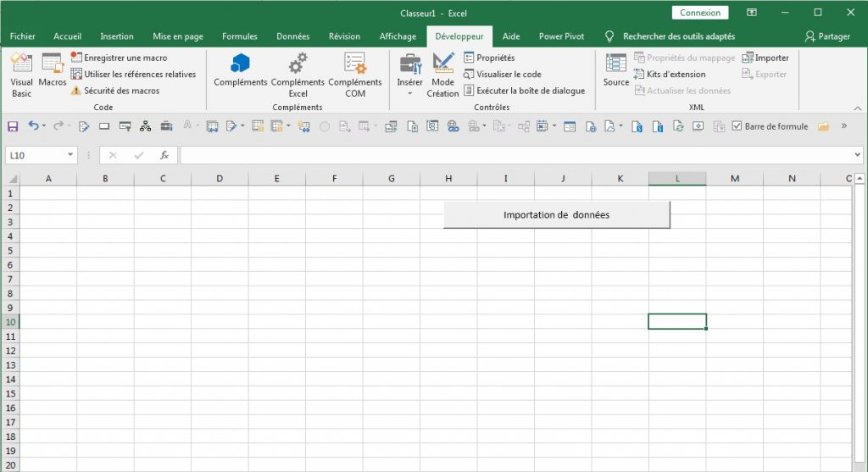Open ribbon display options icon in title bar
This screenshot has height=472, width=868.
pos(752,13)
